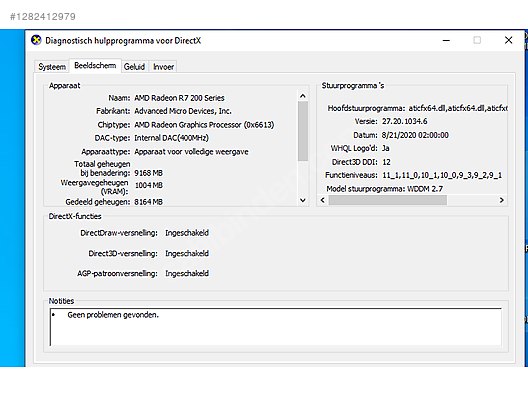Click the driver version '27.20.1034.6'
Image resolution: width=528 pixels, height=396 pixels.
[404, 121]
